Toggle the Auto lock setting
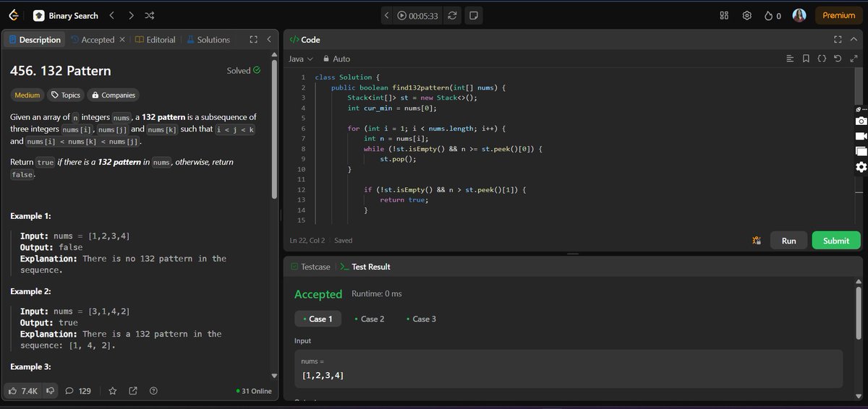Image resolution: width=868 pixels, height=409 pixels. [x=336, y=59]
